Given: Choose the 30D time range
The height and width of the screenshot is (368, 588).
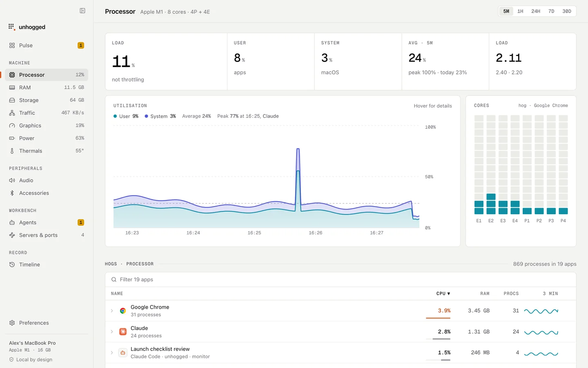Looking at the screenshot, I should coord(567,11).
